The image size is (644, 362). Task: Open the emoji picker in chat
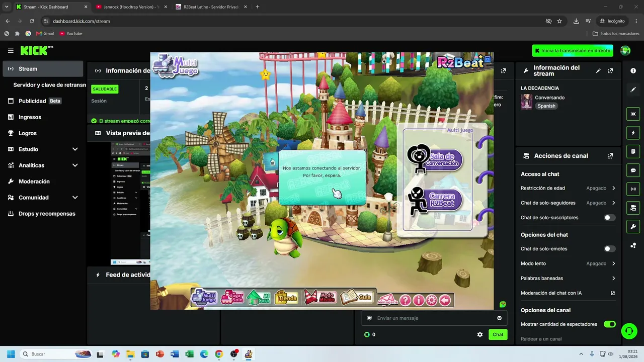(499, 318)
